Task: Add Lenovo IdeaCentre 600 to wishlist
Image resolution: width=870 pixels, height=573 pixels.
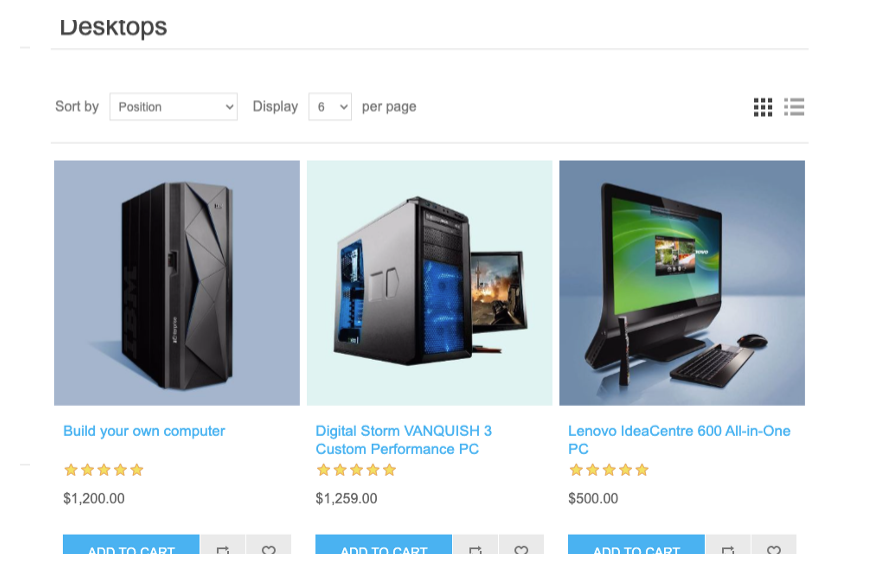Action: click(x=773, y=544)
